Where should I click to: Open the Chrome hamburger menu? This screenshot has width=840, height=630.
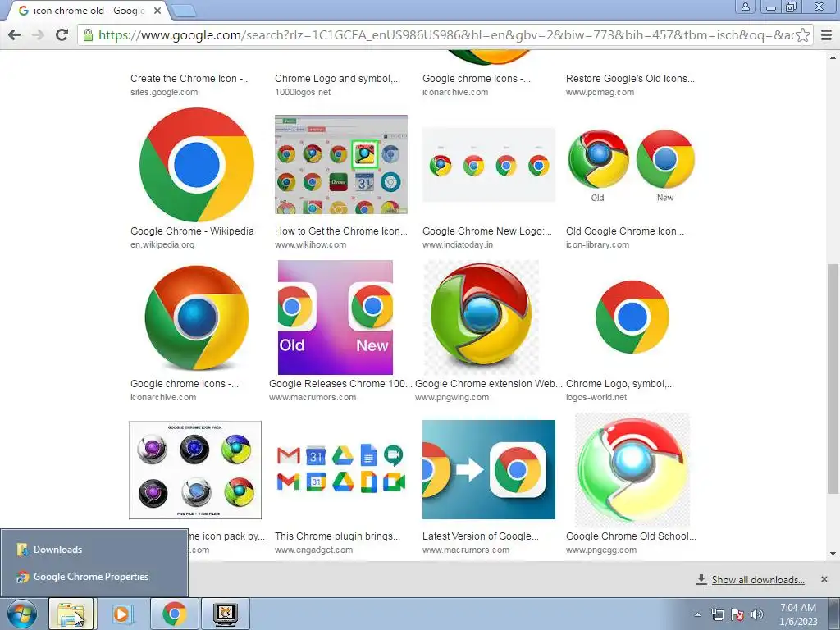(x=827, y=34)
